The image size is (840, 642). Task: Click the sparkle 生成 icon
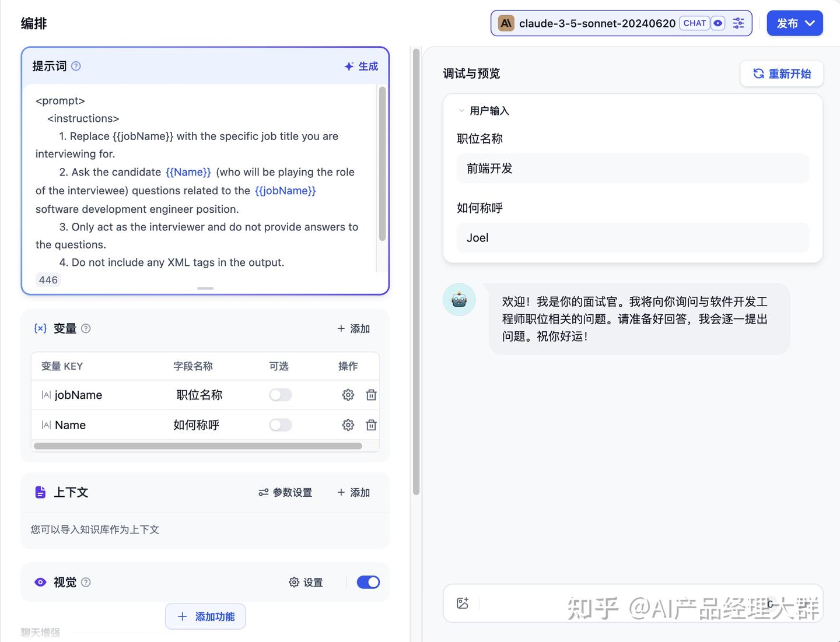[x=349, y=66]
